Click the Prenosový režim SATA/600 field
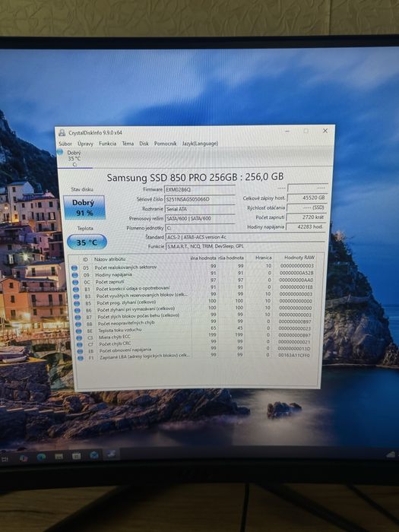This screenshot has width=399, height=532. click(200, 219)
